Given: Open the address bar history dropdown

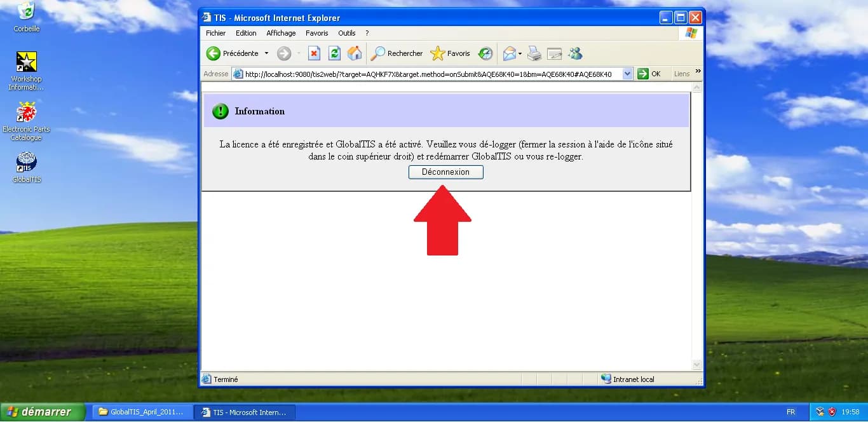Looking at the screenshot, I should click(x=628, y=73).
